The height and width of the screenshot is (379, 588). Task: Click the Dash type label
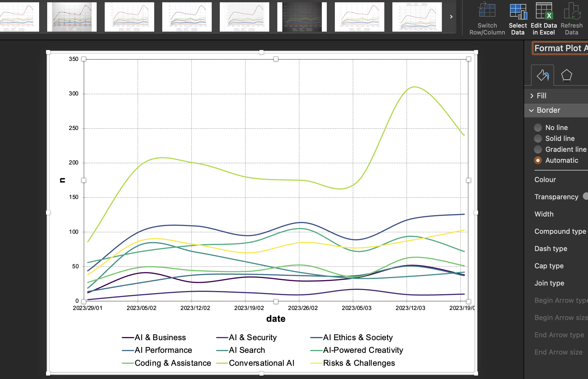click(x=551, y=249)
